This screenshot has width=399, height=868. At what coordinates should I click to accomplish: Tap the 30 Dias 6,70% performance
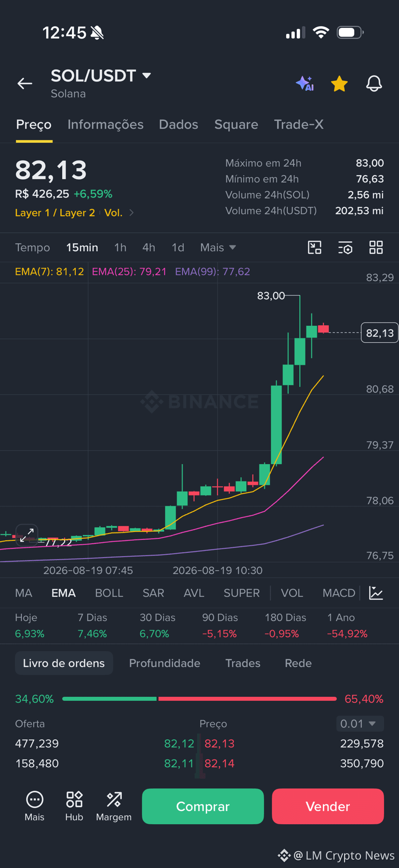coord(157,626)
